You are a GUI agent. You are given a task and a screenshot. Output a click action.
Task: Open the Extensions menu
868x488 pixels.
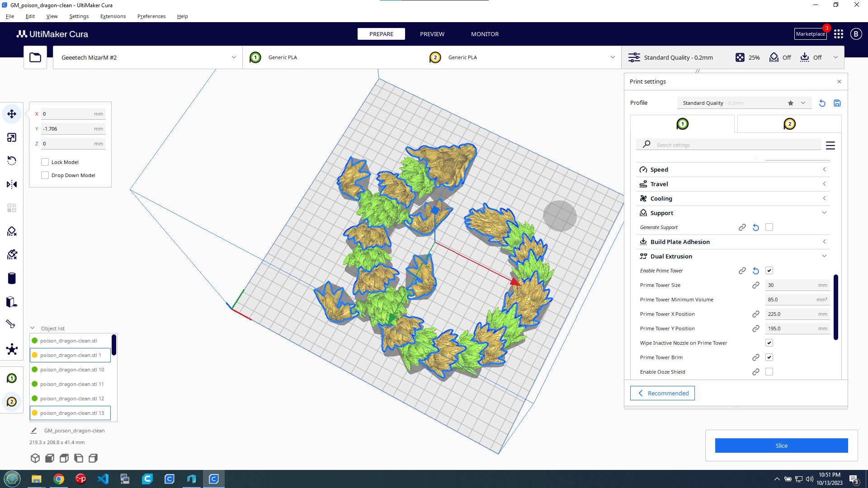click(113, 16)
